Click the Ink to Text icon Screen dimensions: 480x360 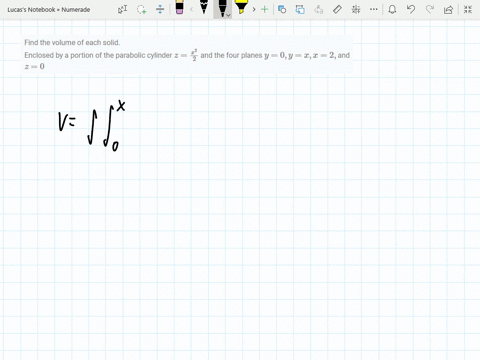(319, 9)
